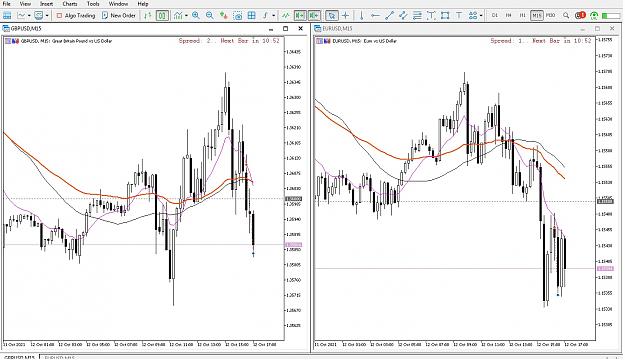This screenshot has width=625, height=360.
Task: Click the line chart type icon
Action: (178, 16)
